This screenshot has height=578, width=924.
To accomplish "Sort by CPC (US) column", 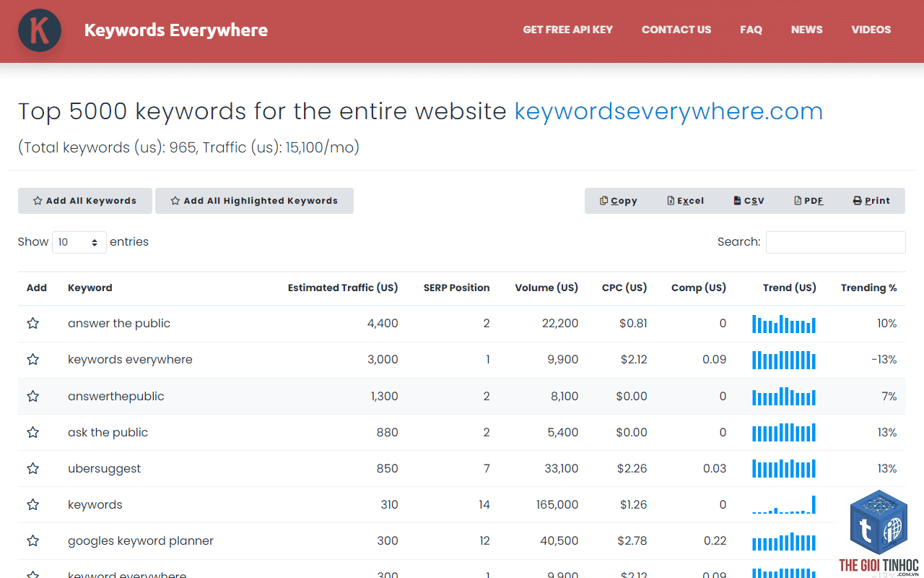I will click(x=624, y=288).
